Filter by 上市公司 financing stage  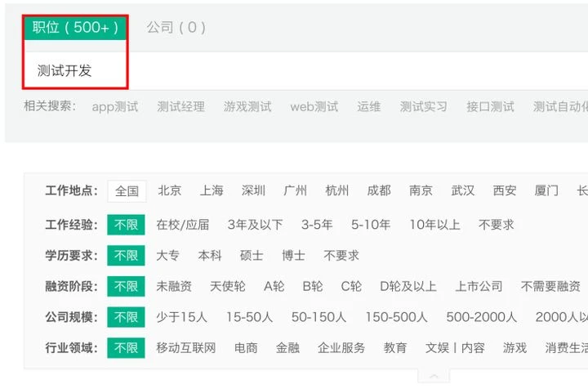coord(479,287)
